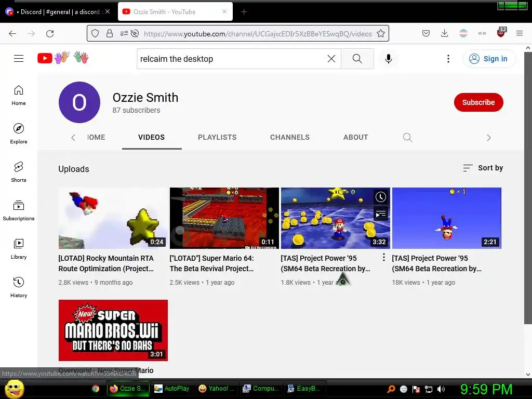Add the 3:32 Project Power video to queue
Image resolution: width=532 pixels, height=399 pixels.
tap(381, 214)
